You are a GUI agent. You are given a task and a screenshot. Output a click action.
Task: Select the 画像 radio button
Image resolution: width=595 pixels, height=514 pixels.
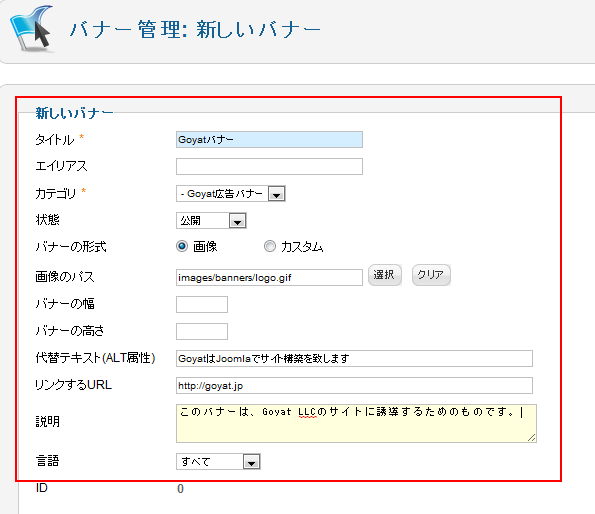182,246
